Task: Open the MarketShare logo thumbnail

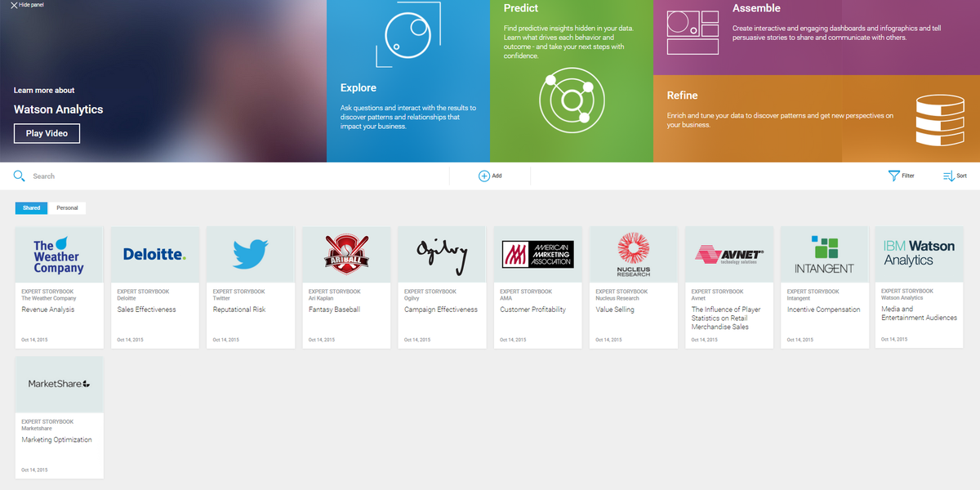Action: [x=60, y=384]
